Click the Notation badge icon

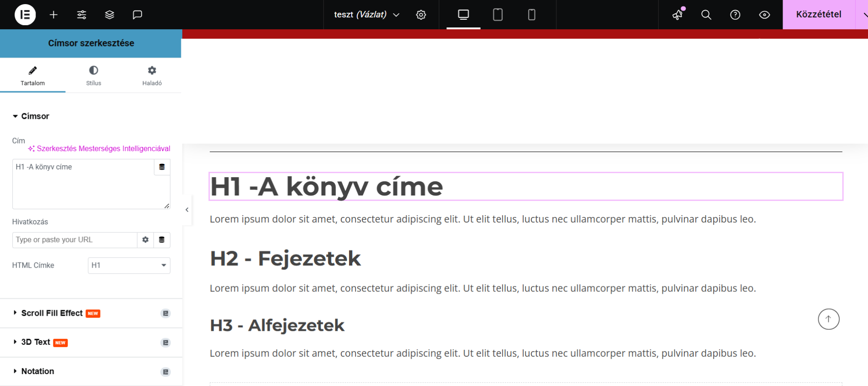coord(166,372)
